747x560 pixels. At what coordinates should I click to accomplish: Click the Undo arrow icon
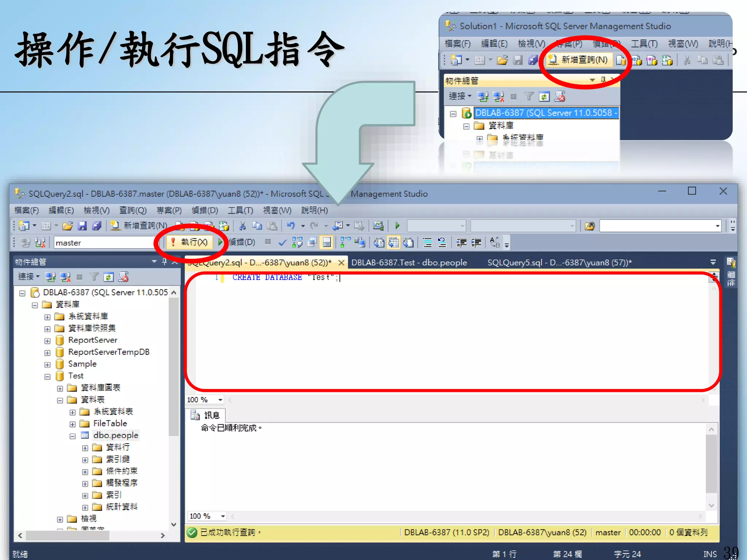[x=291, y=226]
